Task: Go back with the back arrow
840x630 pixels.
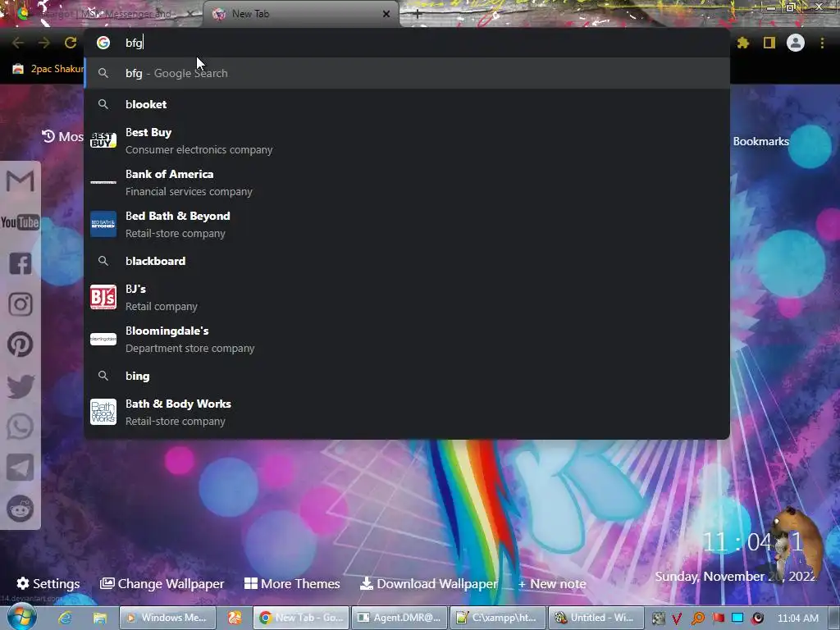Action: [18, 43]
